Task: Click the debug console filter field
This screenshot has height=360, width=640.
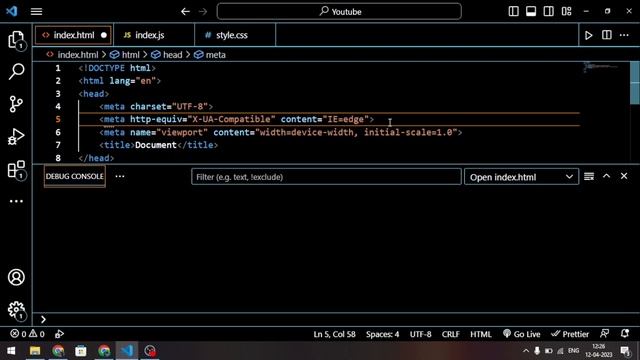Action: [x=326, y=177]
